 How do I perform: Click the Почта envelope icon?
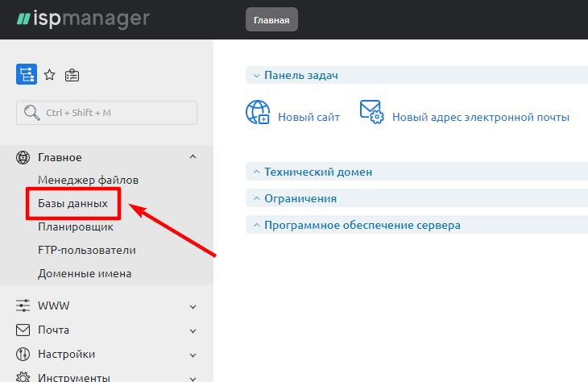[x=23, y=330]
